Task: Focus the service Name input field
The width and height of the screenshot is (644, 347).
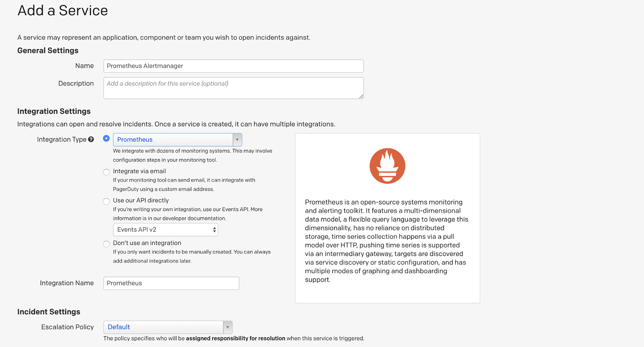Action: [x=233, y=66]
